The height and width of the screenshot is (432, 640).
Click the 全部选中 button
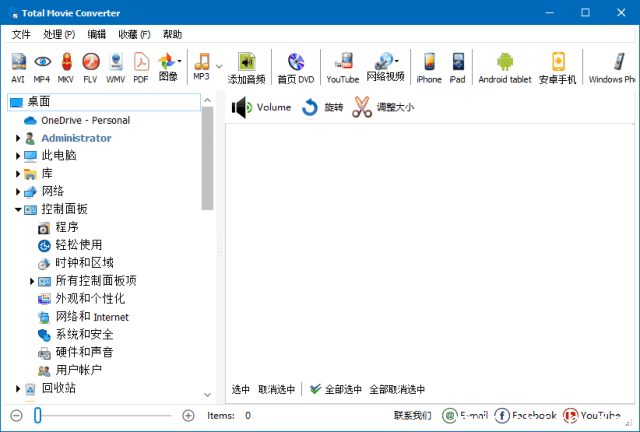coord(335,390)
